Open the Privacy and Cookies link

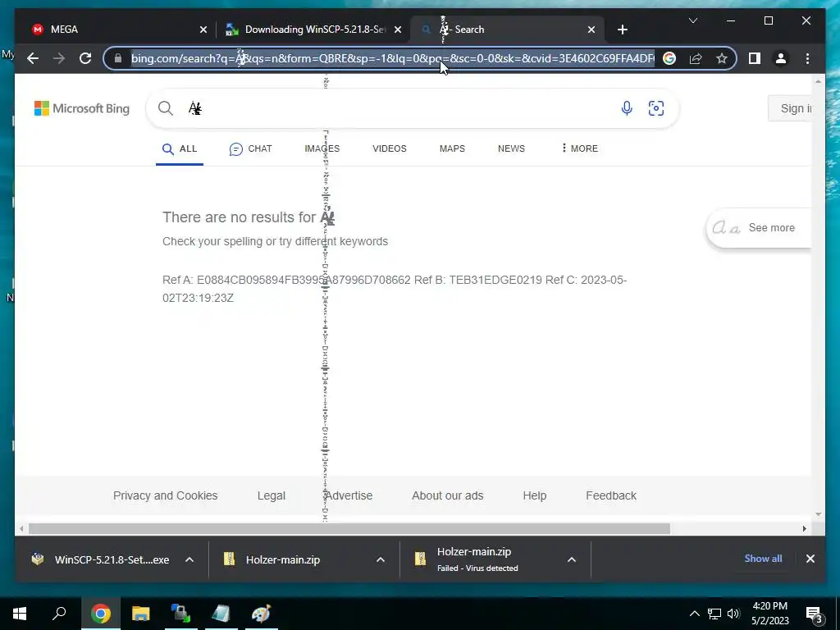tap(165, 495)
